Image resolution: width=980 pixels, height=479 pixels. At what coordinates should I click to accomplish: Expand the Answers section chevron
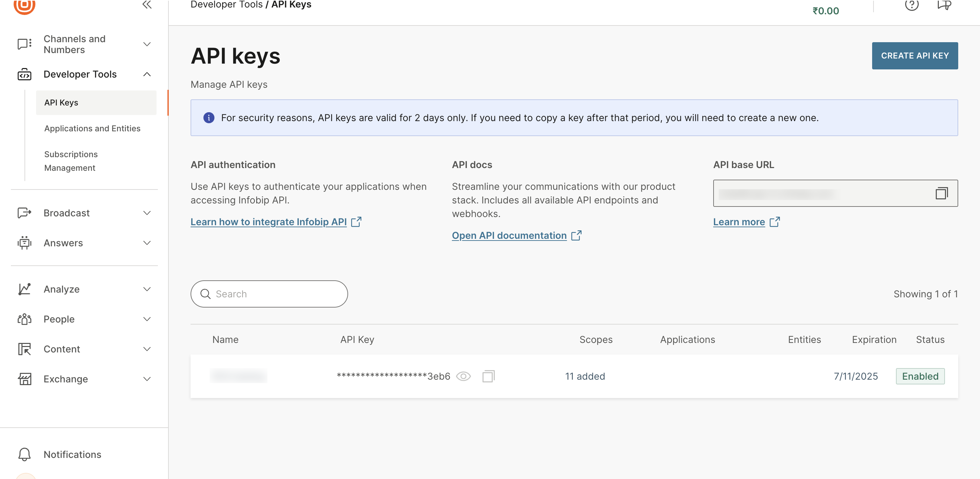pyautogui.click(x=147, y=243)
